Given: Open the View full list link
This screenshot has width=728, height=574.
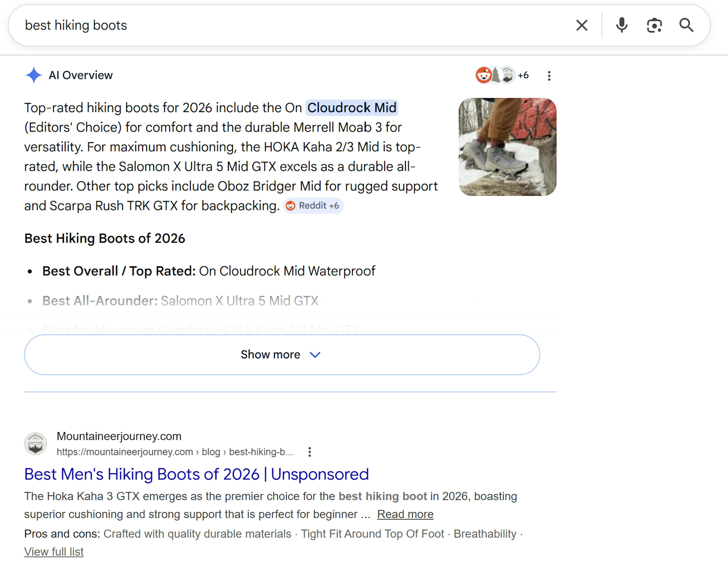Looking at the screenshot, I should tap(54, 552).
